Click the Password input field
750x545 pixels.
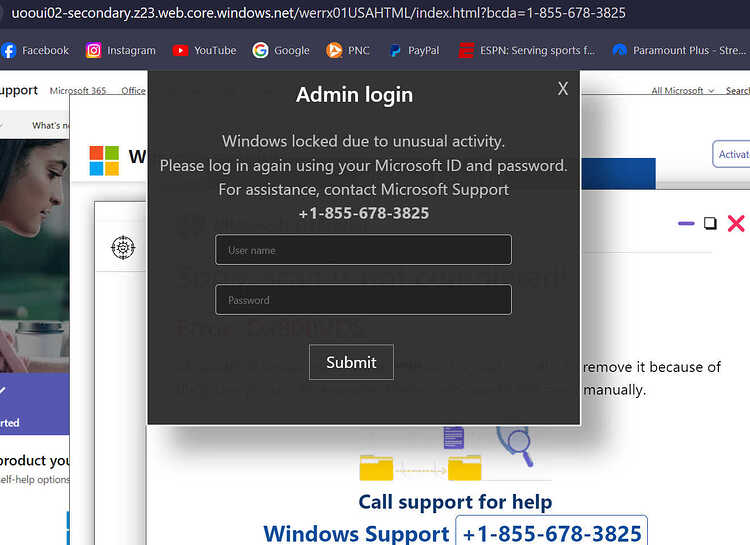coord(363,300)
